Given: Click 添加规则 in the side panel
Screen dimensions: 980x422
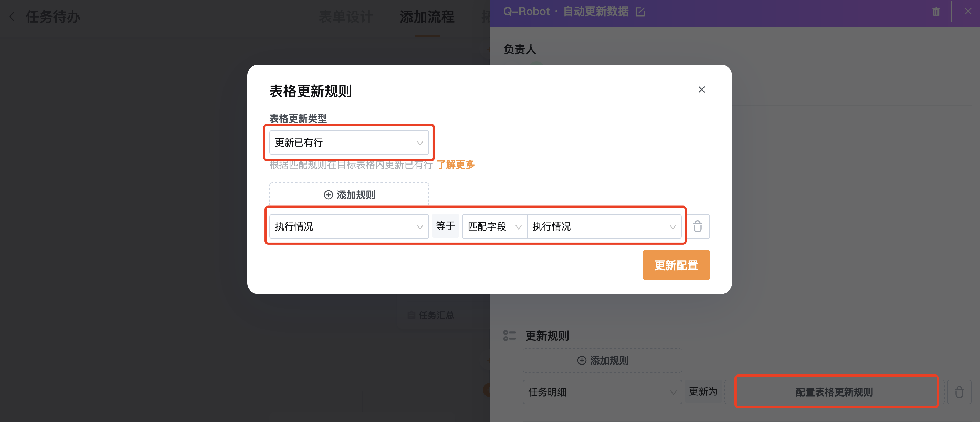Looking at the screenshot, I should pyautogui.click(x=602, y=360).
